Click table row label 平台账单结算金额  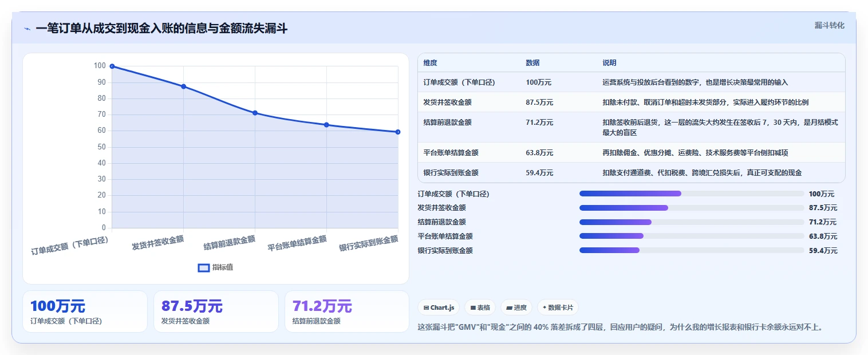(x=451, y=153)
